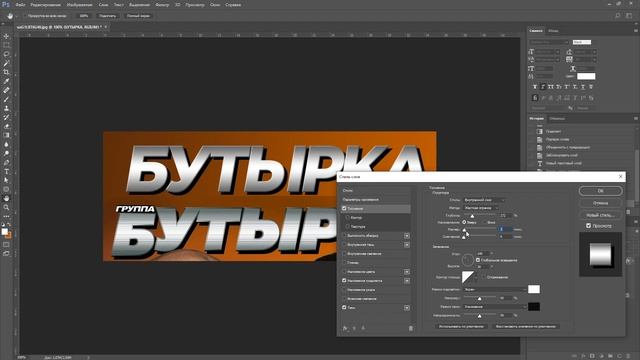Click the gloss contour thumbnail
This screenshot has width=640, height=360.
click(x=468, y=277)
